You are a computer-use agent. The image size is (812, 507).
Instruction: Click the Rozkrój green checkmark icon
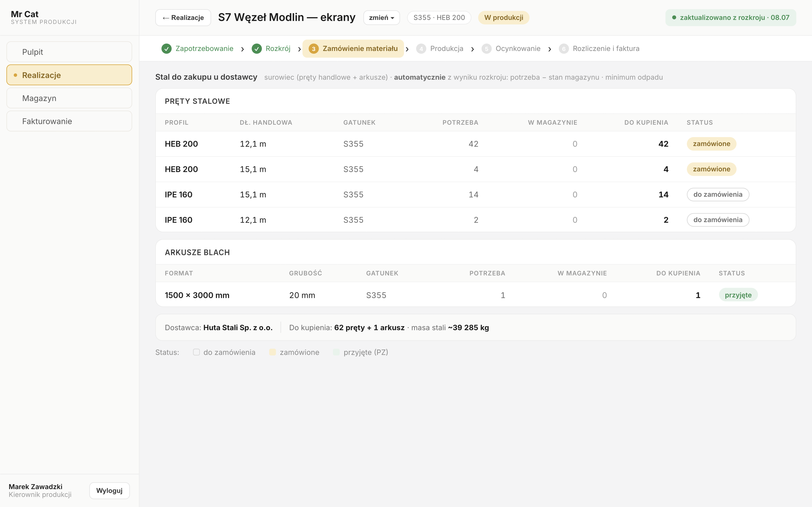pyautogui.click(x=257, y=49)
